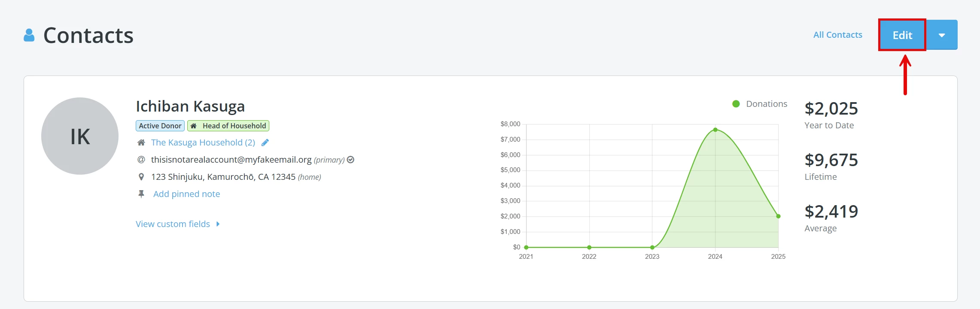The image size is (980, 309).
Task: Go to All Contacts link
Action: point(837,35)
